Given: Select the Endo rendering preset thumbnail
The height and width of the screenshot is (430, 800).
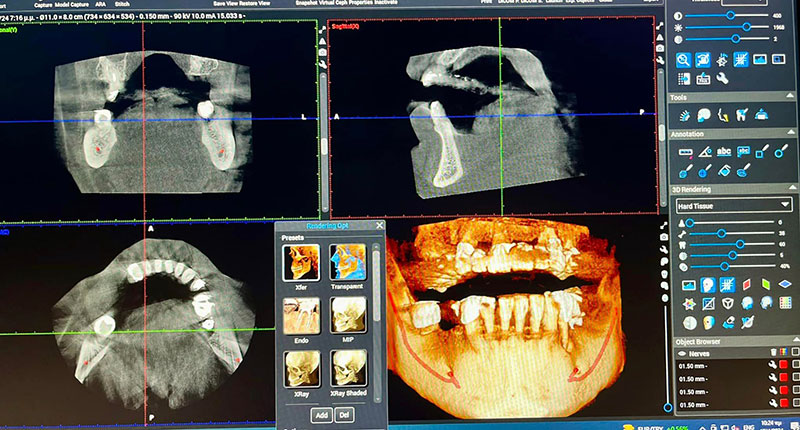Looking at the screenshot, I should pos(301,316).
